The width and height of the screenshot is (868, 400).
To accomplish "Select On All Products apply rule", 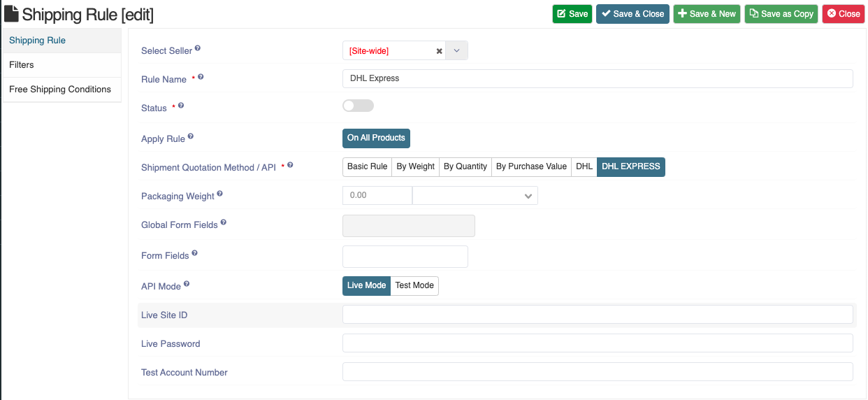I will [376, 138].
